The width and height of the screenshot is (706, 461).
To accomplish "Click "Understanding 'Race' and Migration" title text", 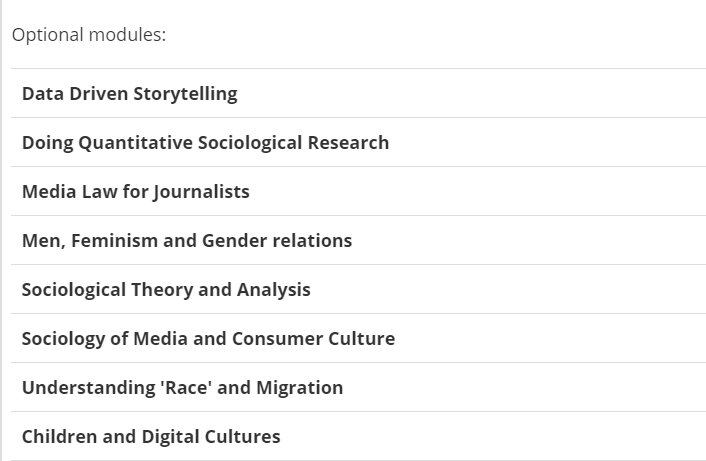I will tap(182, 387).
